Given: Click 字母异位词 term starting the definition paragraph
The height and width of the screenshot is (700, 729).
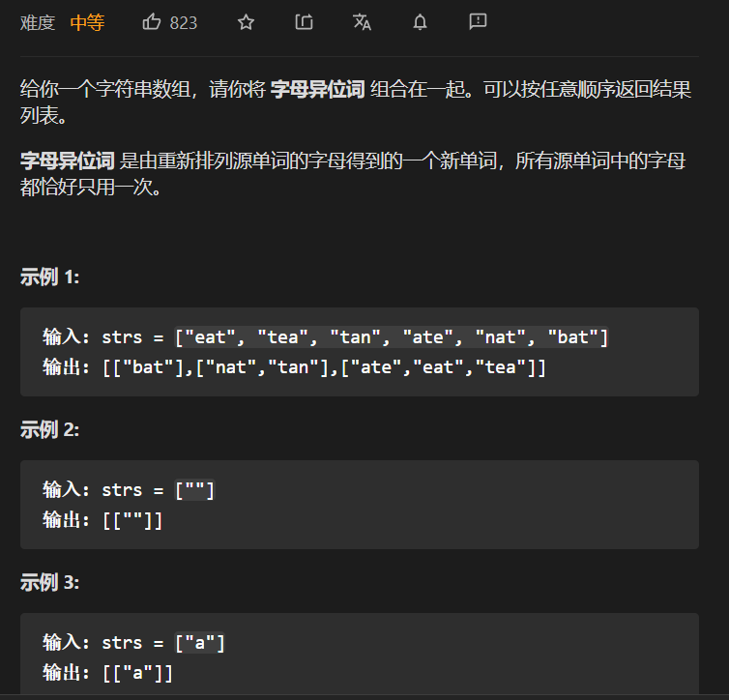Looking at the screenshot, I should click(68, 160).
